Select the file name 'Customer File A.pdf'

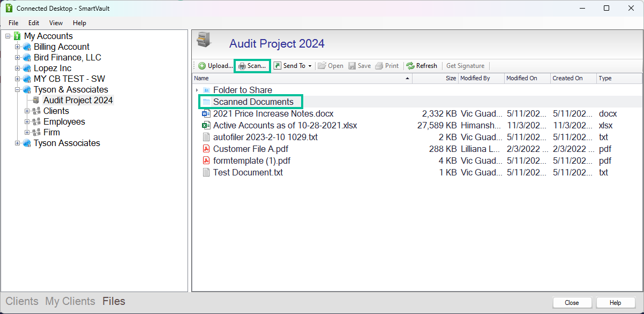pyautogui.click(x=251, y=149)
